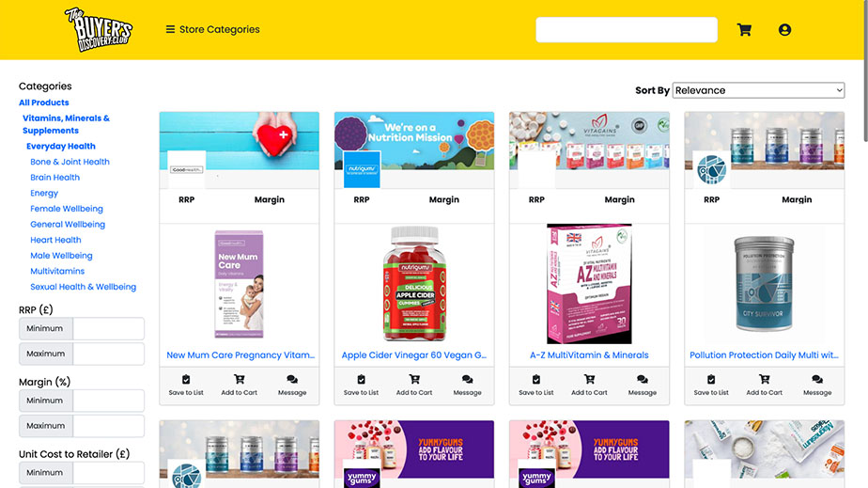This screenshot has width=868, height=488.
Task: Click the Buyer's Discovery Club logo
Action: 99,29
